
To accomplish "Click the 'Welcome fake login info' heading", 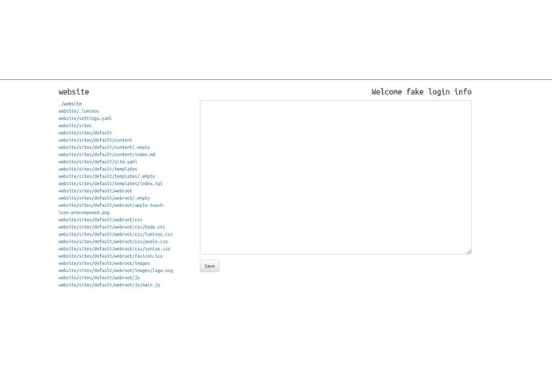I will (x=422, y=92).
